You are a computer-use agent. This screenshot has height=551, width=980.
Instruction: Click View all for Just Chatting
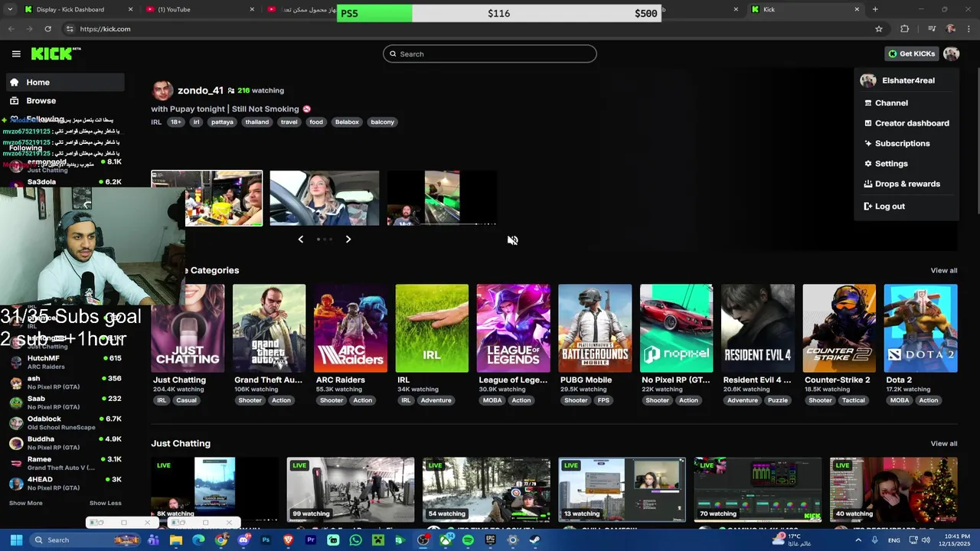tap(943, 443)
